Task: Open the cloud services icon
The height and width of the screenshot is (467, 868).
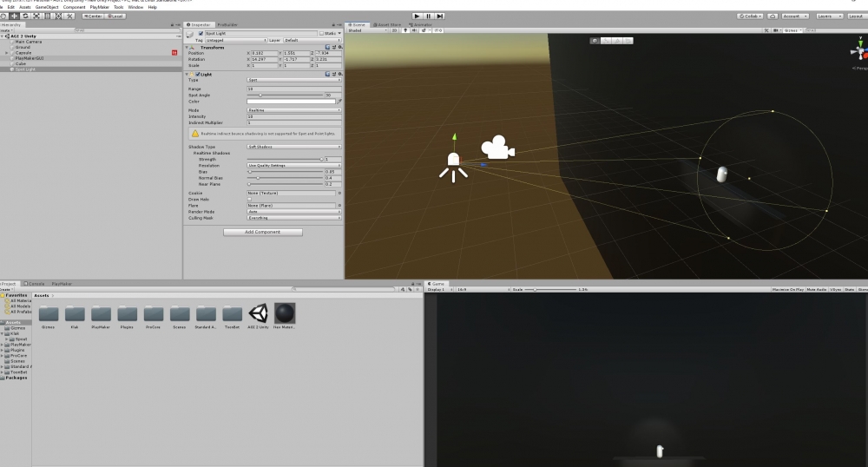Action: (773, 16)
